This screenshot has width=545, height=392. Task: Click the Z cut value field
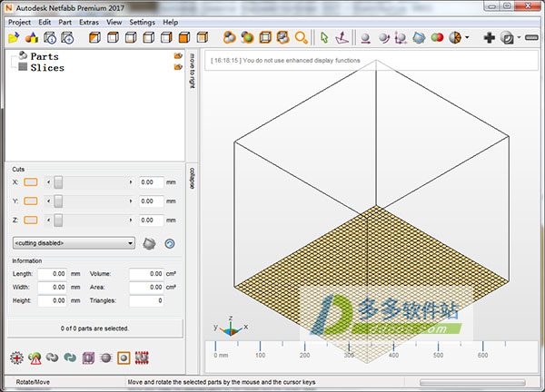(151, 220)
